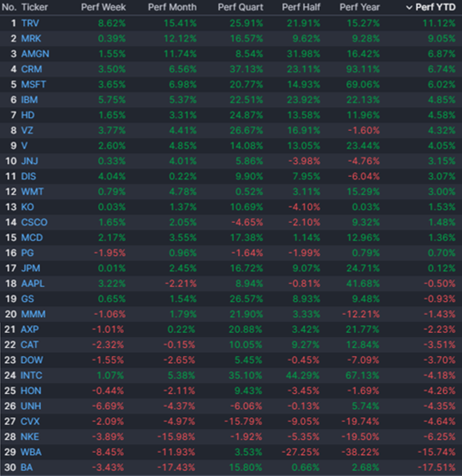
Task: Open the PG ticker link
Action: 27,253
